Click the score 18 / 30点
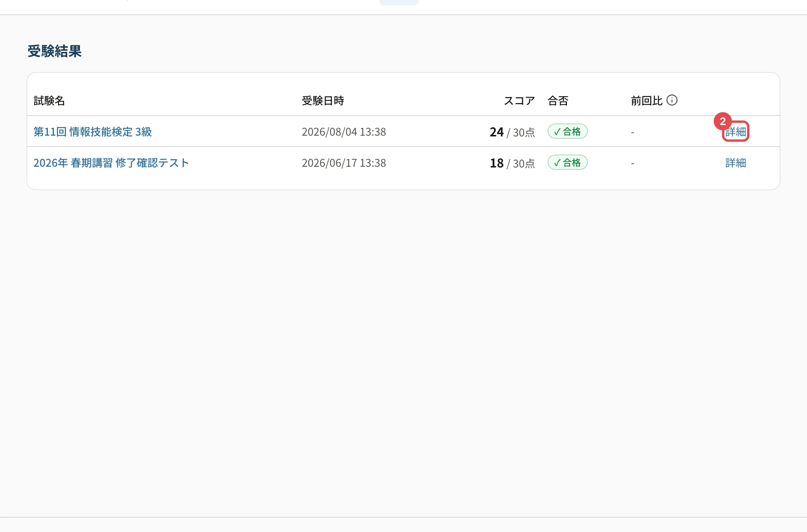This screenshot has width=807, height=532. click(x=512, y=163)
